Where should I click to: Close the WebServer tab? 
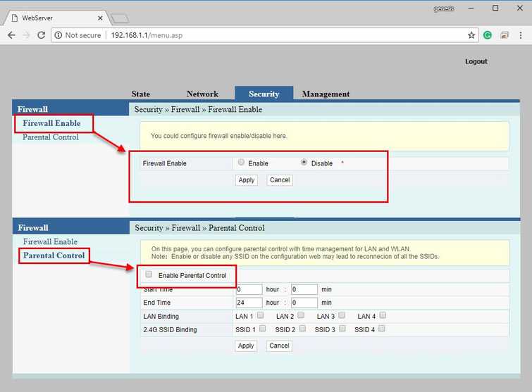[x=100, y=18]
